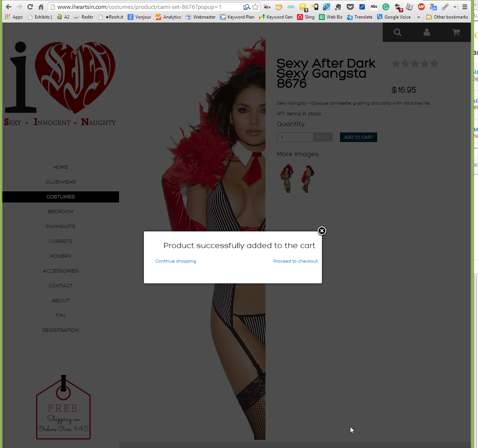Show hidden extensions chevron in toolbar
Image resolution: width=478 pixels, height=448 pixels.
pos(455,7)
